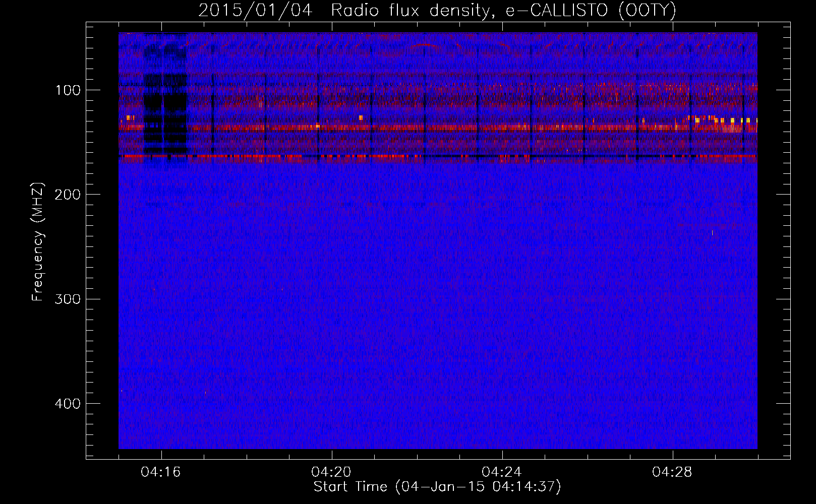Click the 04:28 time tick label
The image size is (816, 504).
672,472
